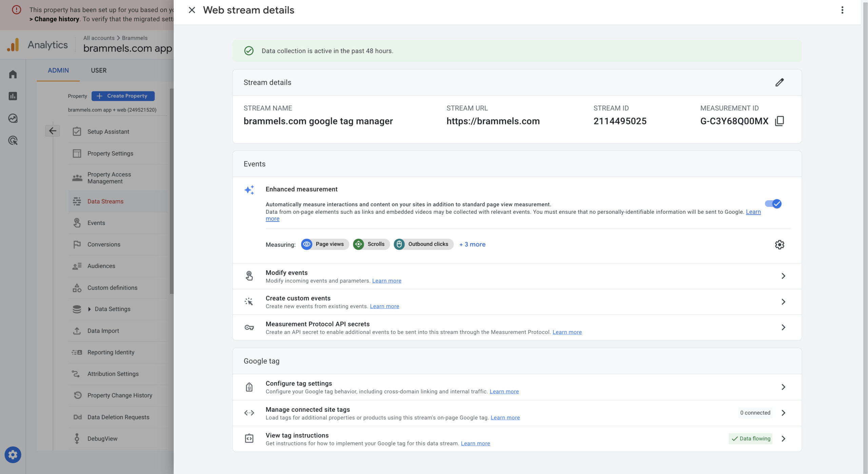This screenshot has height=474, width=868.
Task: Click the Create Property button
Action: pos(123,96)
